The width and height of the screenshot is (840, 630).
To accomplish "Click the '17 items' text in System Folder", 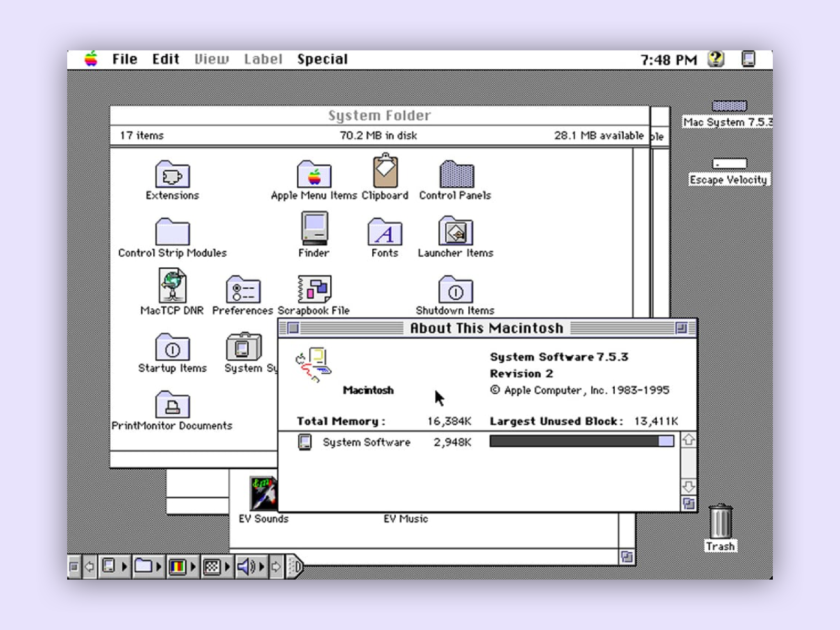I will [x=142, y=135].
